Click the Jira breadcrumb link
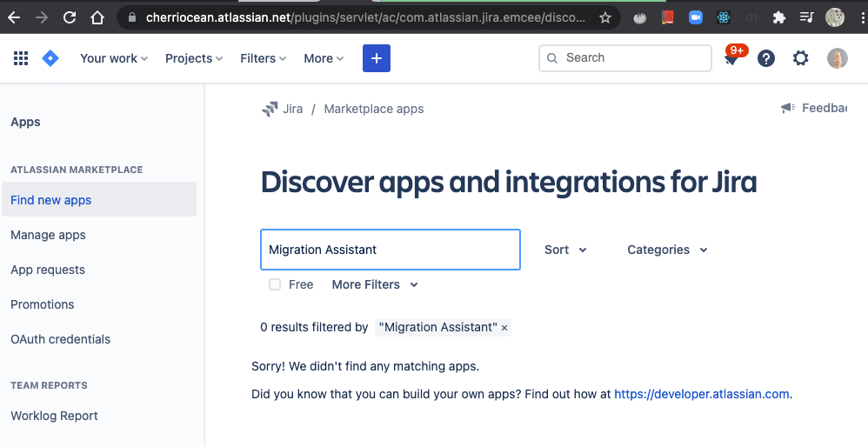868x447 pixels. pos(292,109)
